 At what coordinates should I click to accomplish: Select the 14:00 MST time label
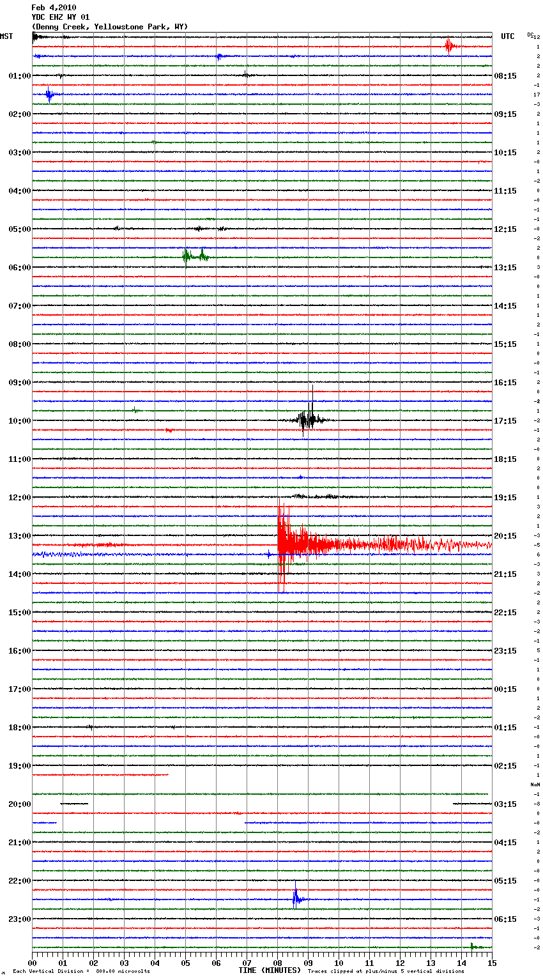pos(20,574)
